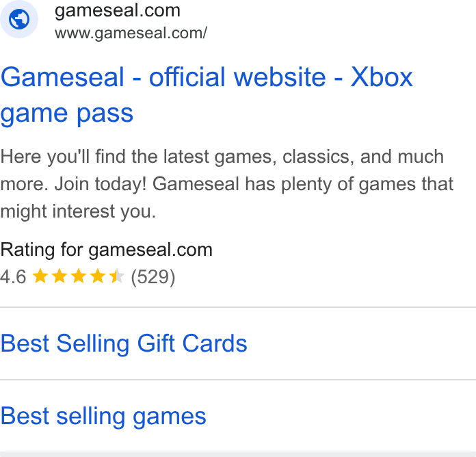Viewport: 476px width, 457px height.
Task: Click the half-filled fifth rating star
Action: (x=117, y=276)
